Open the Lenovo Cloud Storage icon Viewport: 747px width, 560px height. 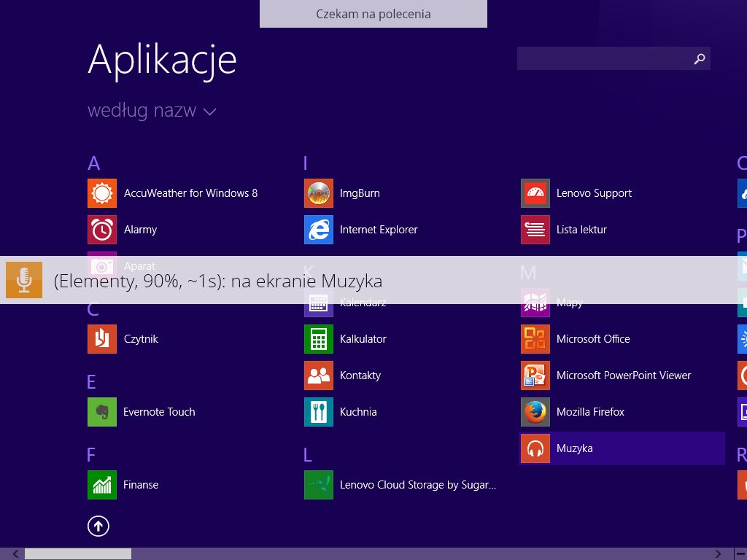[319, 485]
